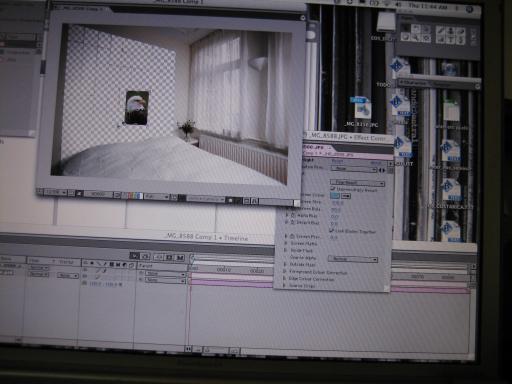Screen dimensions: 512x384
Task: Open the Active Camera view dropdown
Action: pos(206,199)
